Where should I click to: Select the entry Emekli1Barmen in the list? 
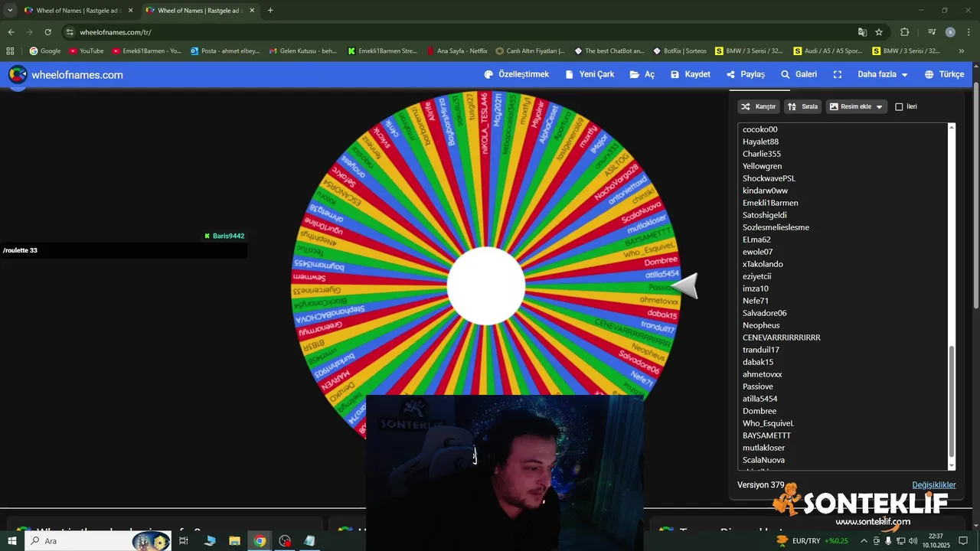click(770, 203)
